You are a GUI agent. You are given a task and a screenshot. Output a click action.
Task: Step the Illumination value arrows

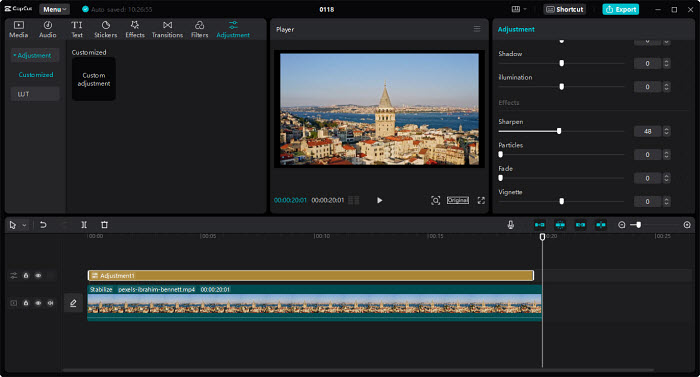(667, 87)
